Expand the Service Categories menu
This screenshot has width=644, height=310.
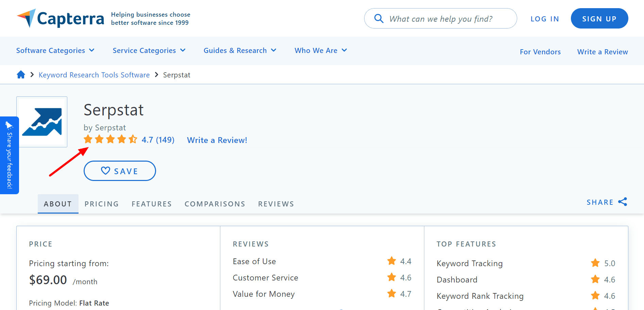coord(149,51)
